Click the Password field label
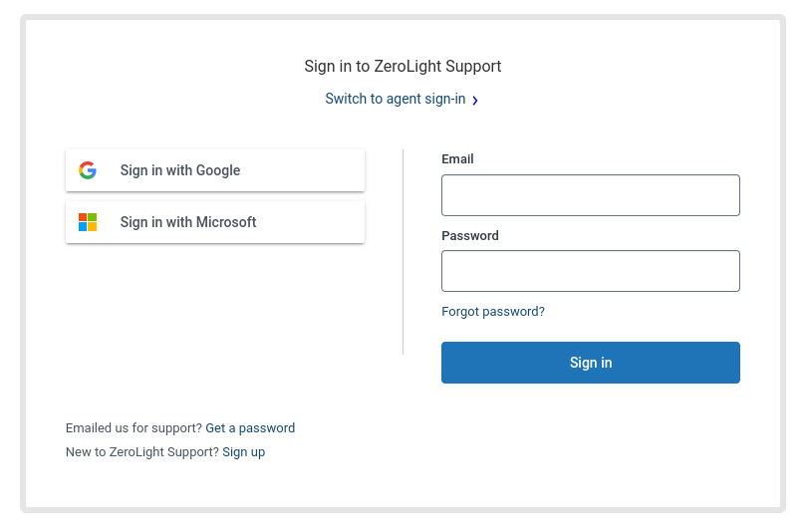Screen dimensions: 808x532 470,235
